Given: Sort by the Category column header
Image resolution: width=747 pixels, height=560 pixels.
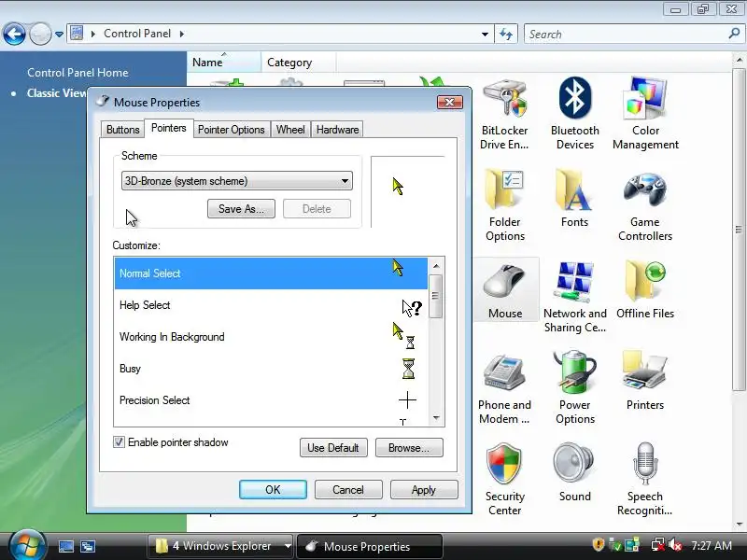Looking at the screenshot, I should pyautogui.click(x=298, y=63).
